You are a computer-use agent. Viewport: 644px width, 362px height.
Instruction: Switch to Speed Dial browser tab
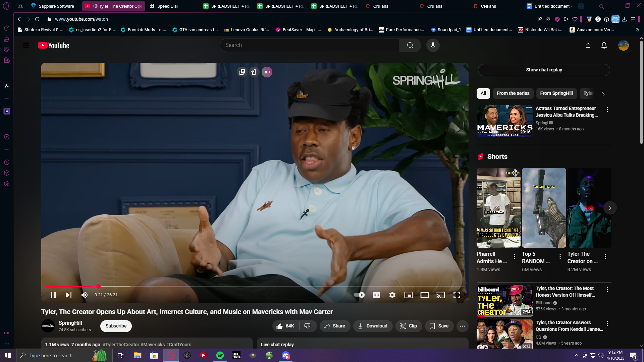(x=167, y=6)
